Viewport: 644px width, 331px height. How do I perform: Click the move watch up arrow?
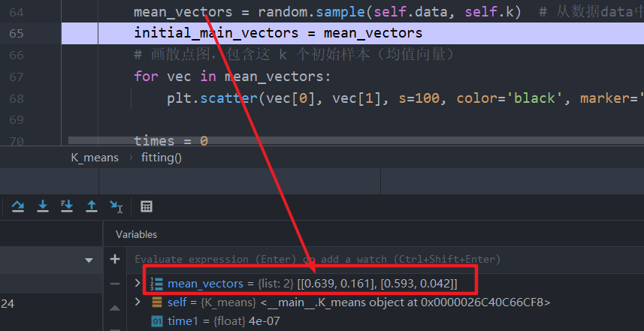(115, 308)
